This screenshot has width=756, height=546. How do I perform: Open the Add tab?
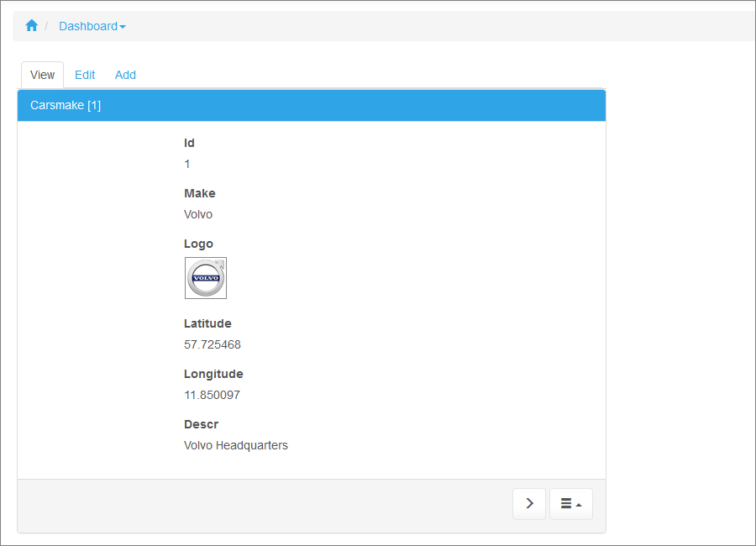click(125, 75)
